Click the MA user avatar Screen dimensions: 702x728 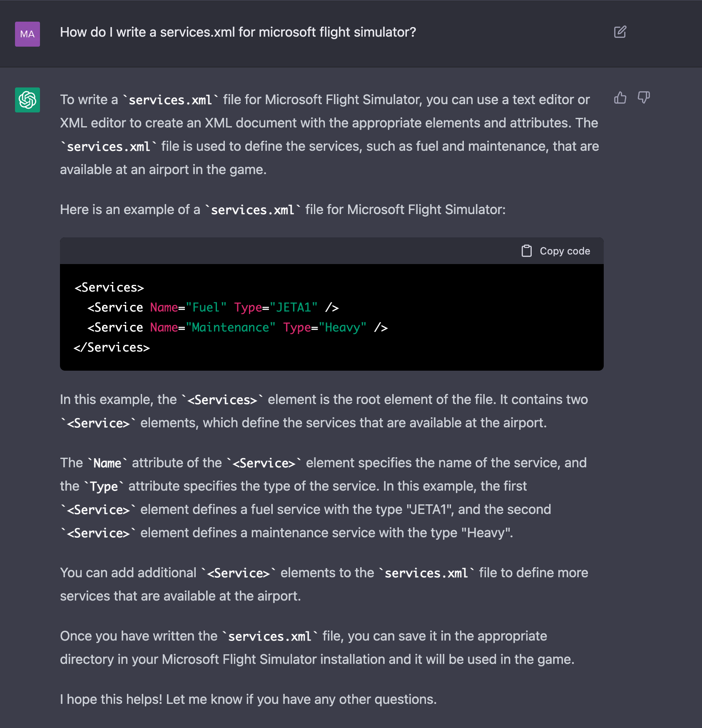coord(27,34)
